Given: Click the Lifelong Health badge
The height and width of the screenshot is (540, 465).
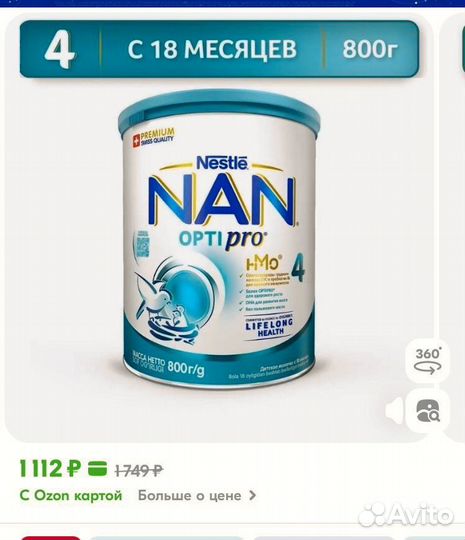Looking at the screenshot, I should click(269, 325).
